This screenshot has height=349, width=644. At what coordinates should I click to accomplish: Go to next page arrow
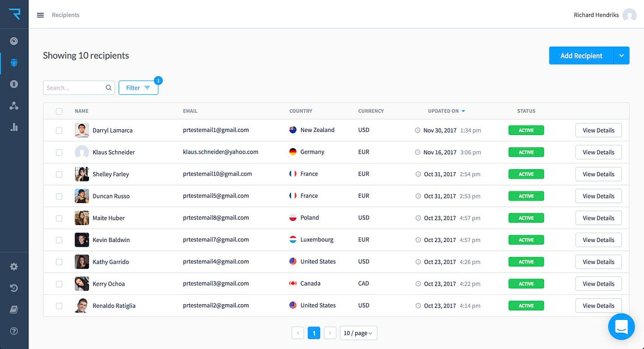pyautogui.click(x=330, y=333)
